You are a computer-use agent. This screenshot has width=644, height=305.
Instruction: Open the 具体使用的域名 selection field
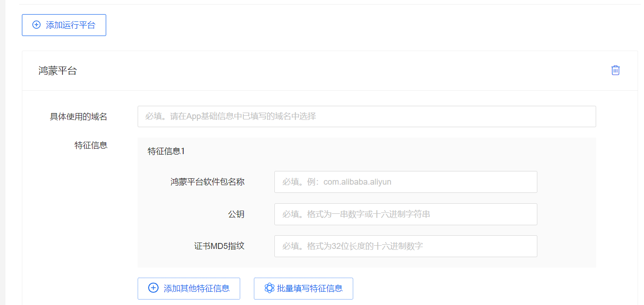coord(366,116)
